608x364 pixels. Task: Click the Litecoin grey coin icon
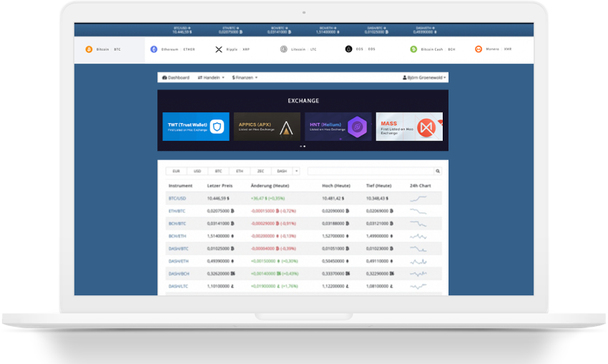[x=284, y=49]
